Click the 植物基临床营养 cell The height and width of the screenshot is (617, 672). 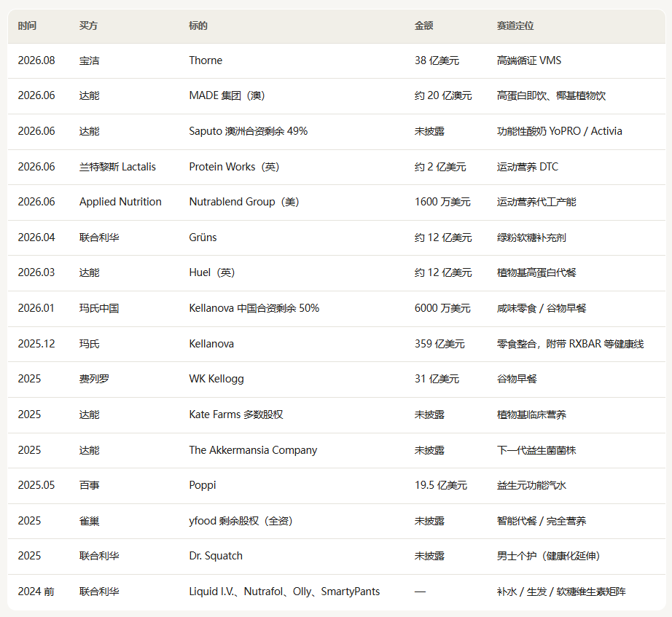(531, 414)
